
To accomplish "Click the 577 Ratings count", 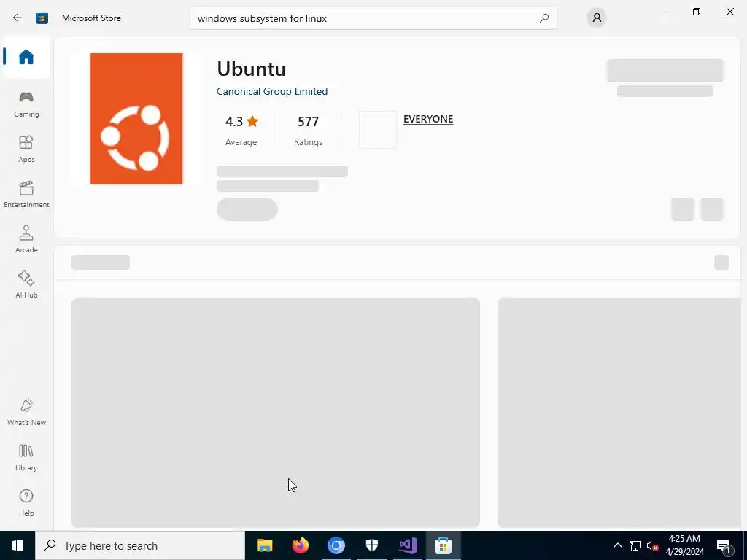I will point(308,130).
